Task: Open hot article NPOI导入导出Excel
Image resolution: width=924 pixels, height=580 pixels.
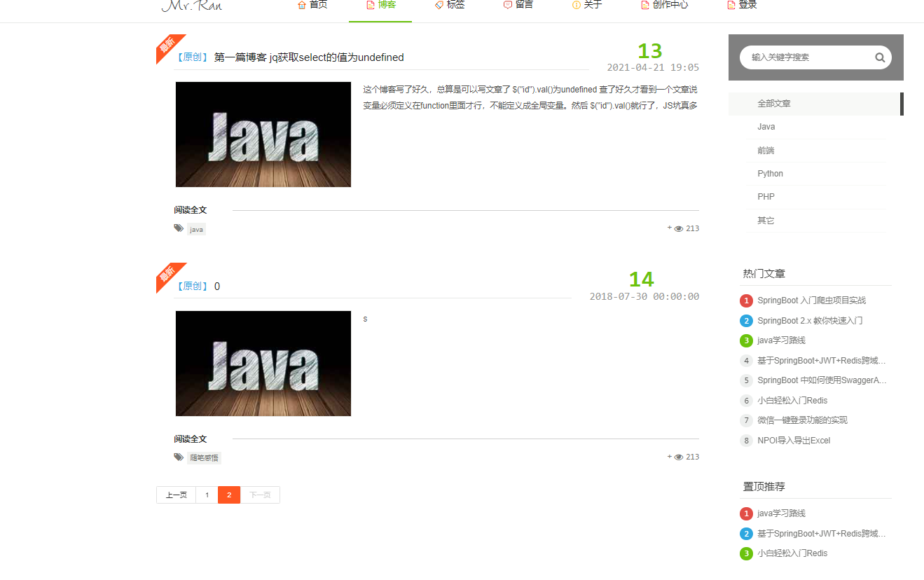Action: (x=794, y=441)
